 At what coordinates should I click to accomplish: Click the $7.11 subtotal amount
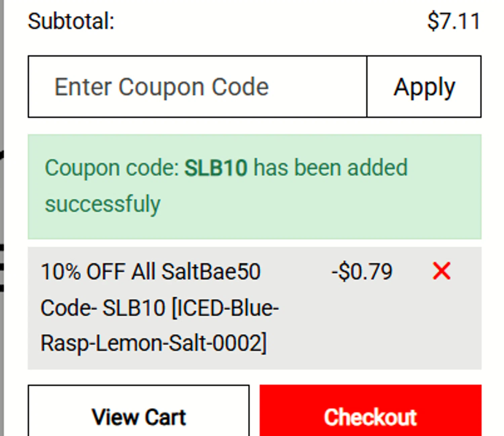click(454, 21)
